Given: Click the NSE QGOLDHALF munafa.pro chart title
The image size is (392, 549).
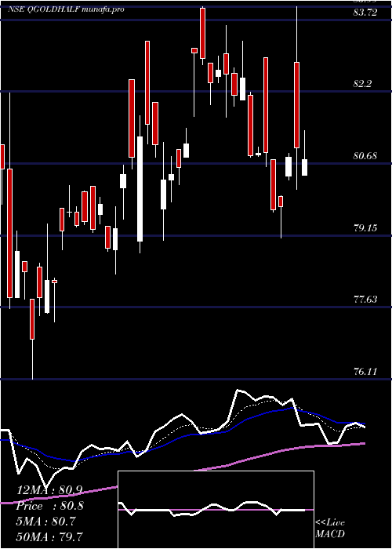Looking at the screenshot, I should 66,9.
